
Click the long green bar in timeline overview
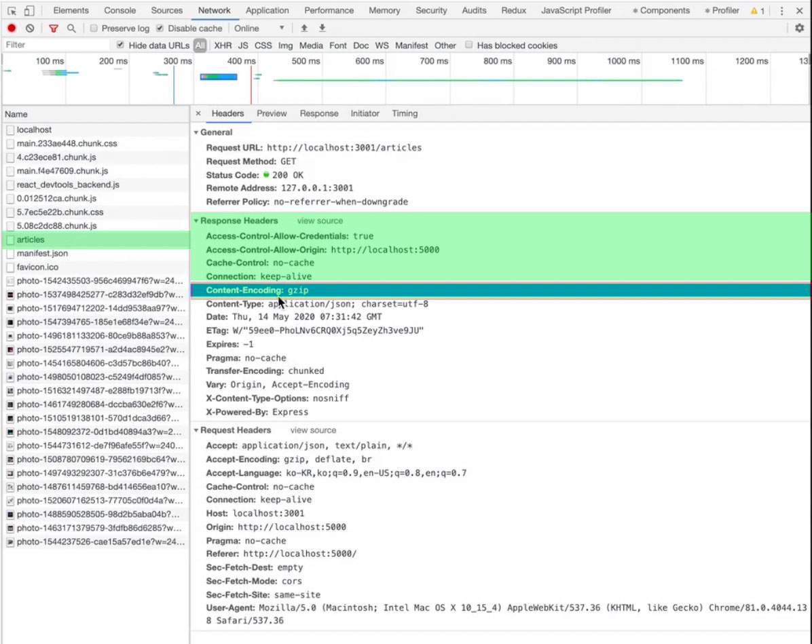pyautogui.click(x=477, y=80)
